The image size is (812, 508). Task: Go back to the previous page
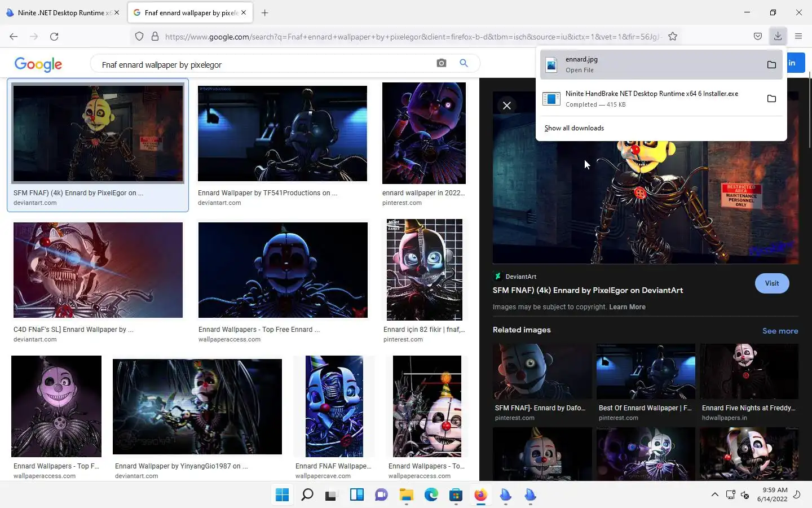click(x=14, y=37)
